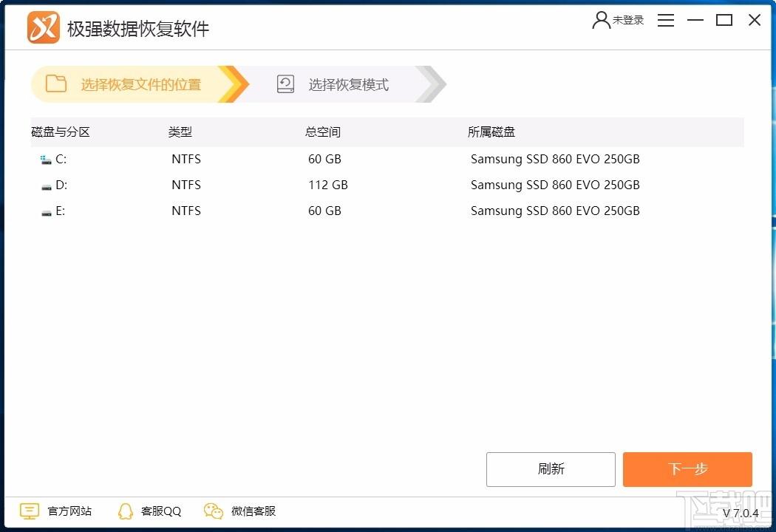Click the orange 下一步 next button
776x532 pixels.
point(687,469)
